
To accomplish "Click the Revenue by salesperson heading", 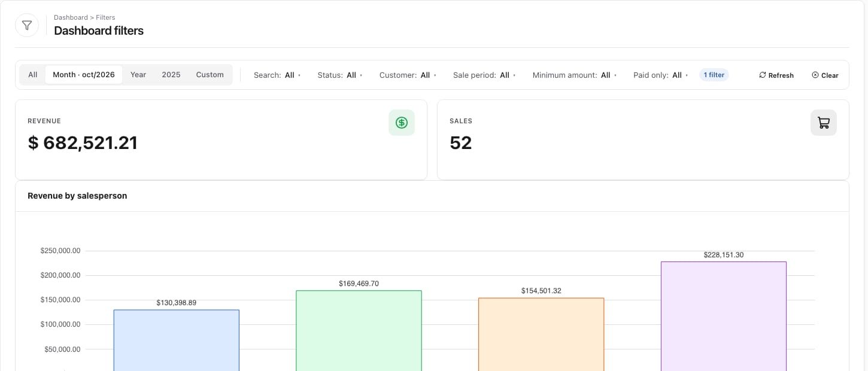I will [x=77, y=196].
